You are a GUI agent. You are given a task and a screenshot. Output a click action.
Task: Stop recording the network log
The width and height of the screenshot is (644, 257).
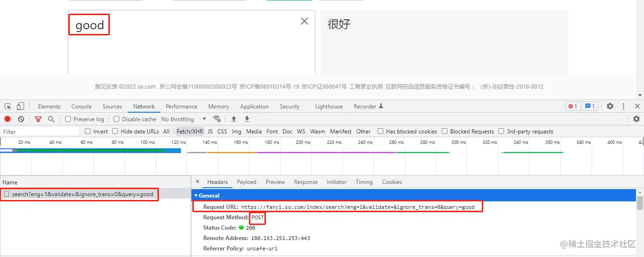8,119
